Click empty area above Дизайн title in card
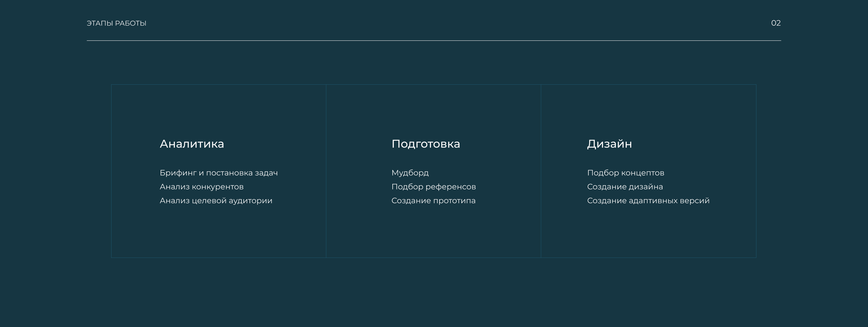Image resolution: width=868 pixels, height=327 pixels. click(648, 111)
